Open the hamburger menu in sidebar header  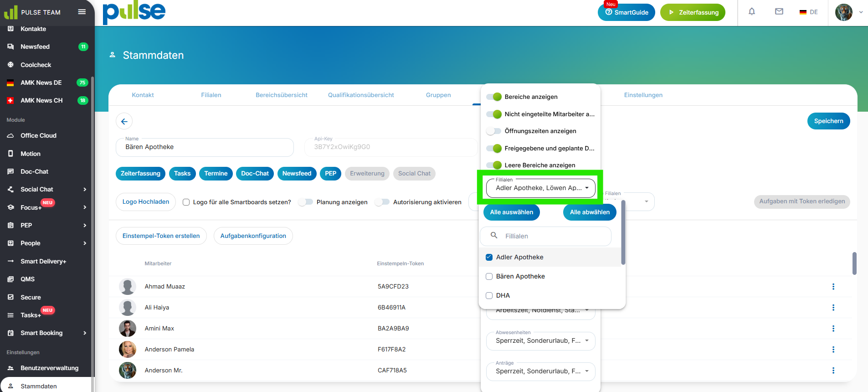click(x=82, y=12)
